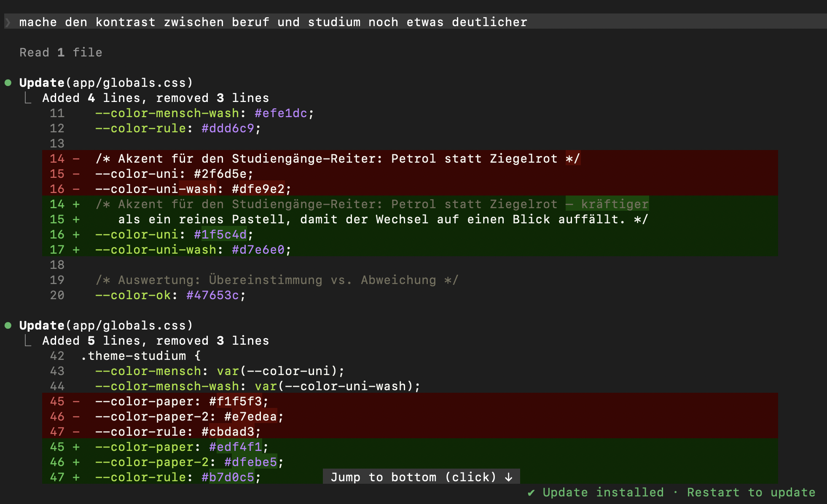Viewport: 827px width, 504px height.
Task: Click removed value #dfe9e2 for --color-uni-wash
Action: pyautogui.click(x=258, y=189)
